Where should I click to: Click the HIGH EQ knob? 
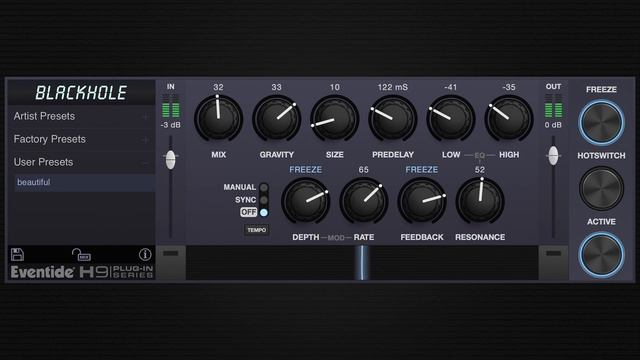[509, 118]
